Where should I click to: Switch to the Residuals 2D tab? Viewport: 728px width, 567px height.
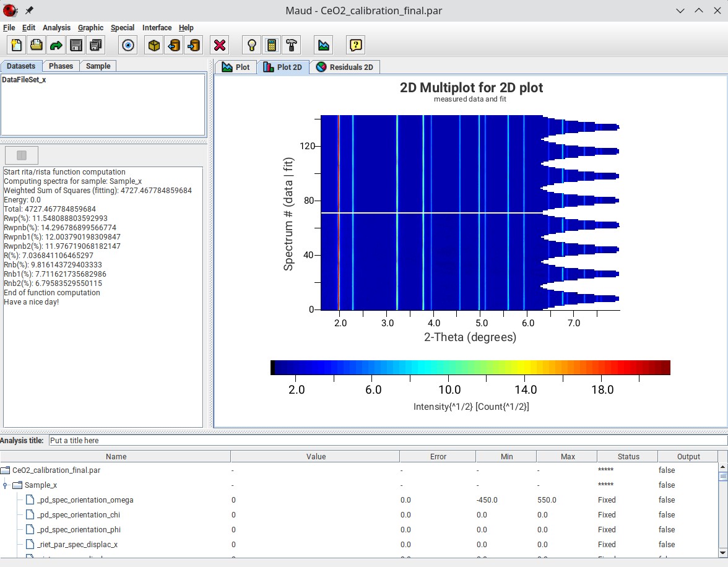(x=344, y=67)
